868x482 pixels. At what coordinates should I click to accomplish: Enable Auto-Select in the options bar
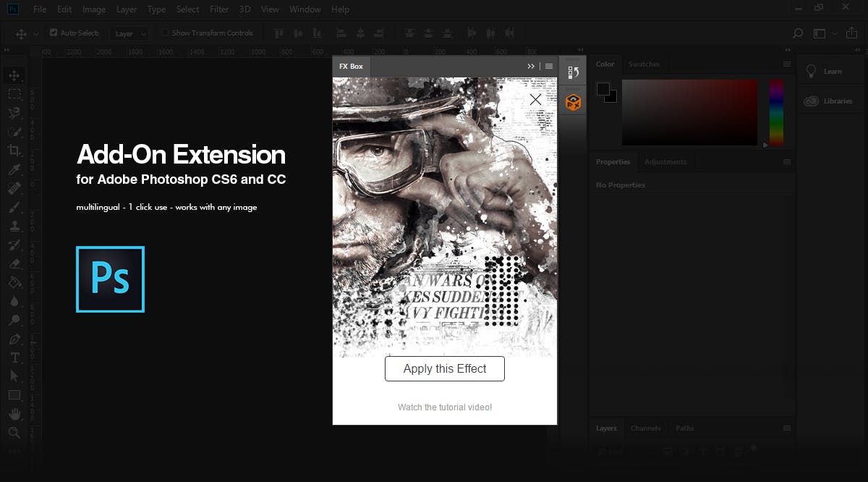[x=53, y=32]
